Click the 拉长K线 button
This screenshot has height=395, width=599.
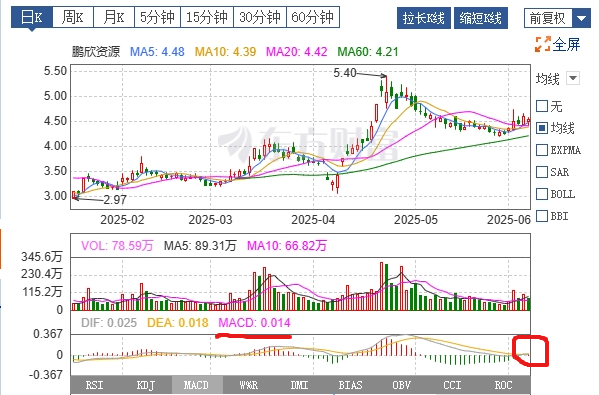[424, 18]
